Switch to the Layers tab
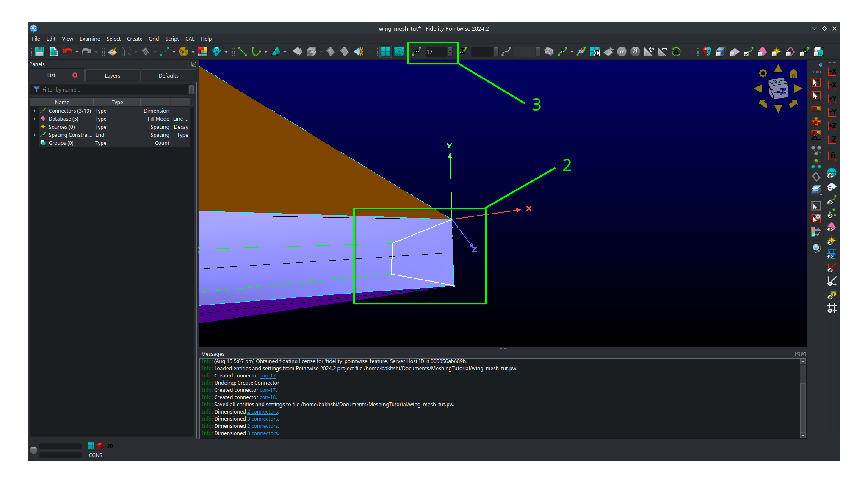 click(x=113, y=75)
